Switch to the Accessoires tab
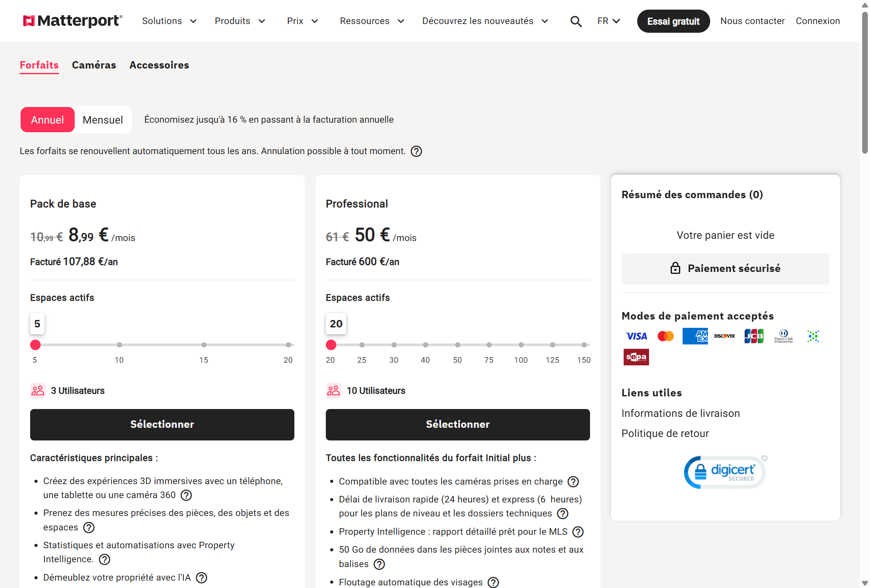The image size is (870, 588). [159, 65]
